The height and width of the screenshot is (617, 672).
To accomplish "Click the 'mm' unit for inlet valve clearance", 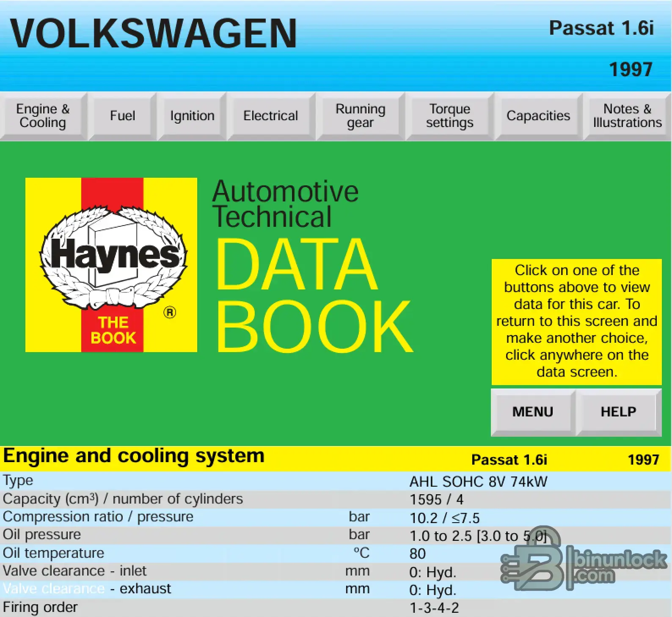I will [x=358, y=571].
